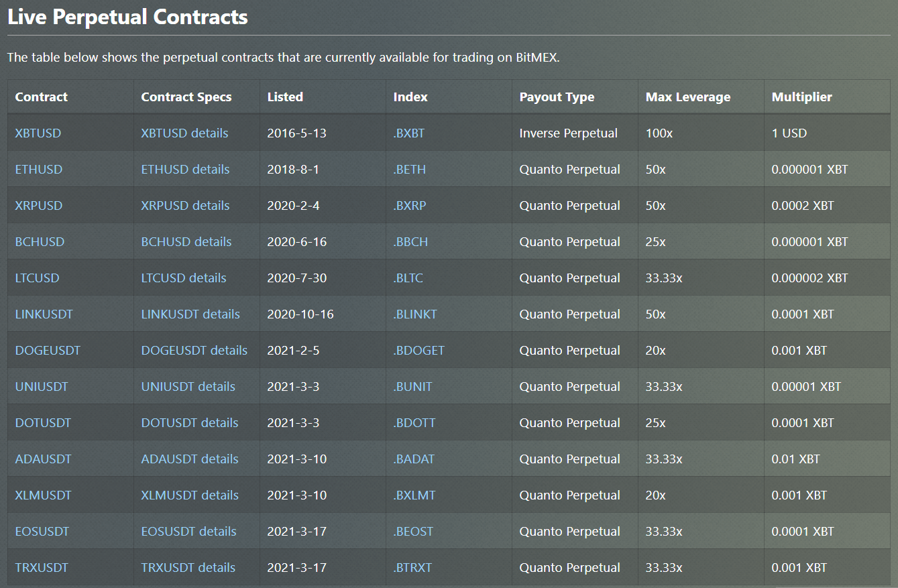
Task: View LTCUSD details specs
Action: pos(184,278)
